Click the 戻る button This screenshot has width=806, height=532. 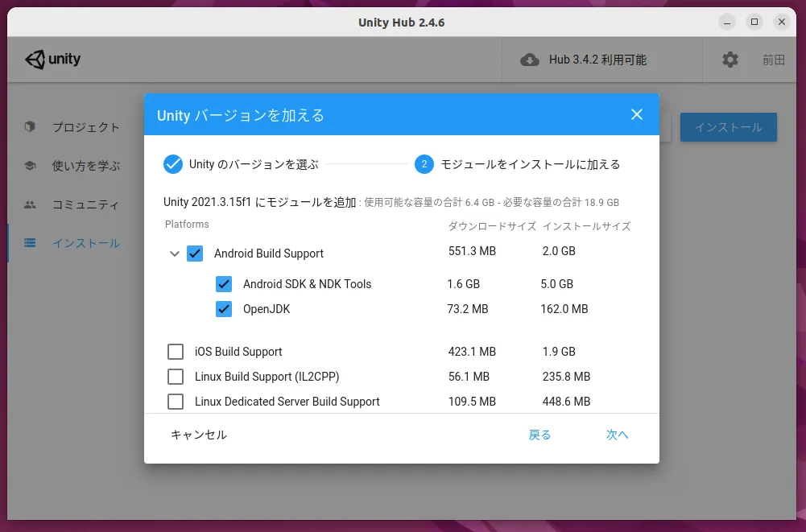tap(539, 435)
